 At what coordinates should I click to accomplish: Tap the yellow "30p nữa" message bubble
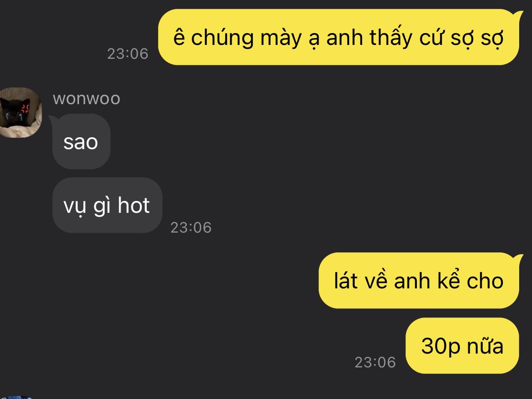tap(462, 346)
